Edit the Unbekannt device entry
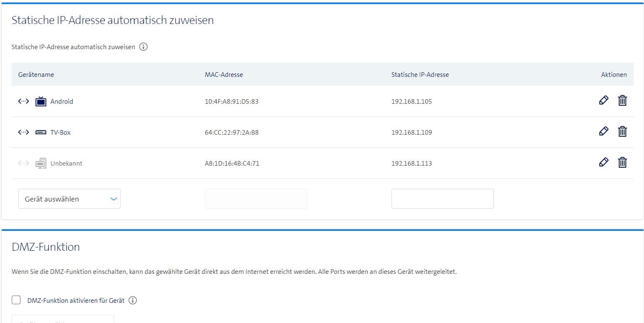The width and height of the screenshot is (644, 323). point(603,162)
